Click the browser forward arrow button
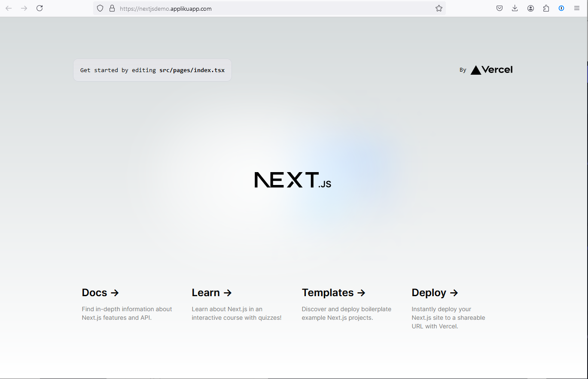This screenshot has height=379, width=588. 24,8
